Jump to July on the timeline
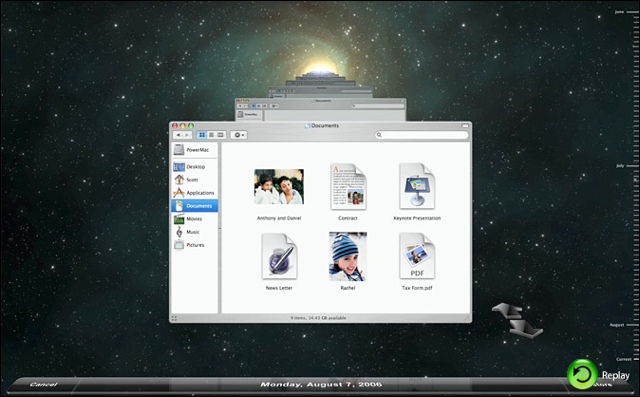 tap(620, 166)
